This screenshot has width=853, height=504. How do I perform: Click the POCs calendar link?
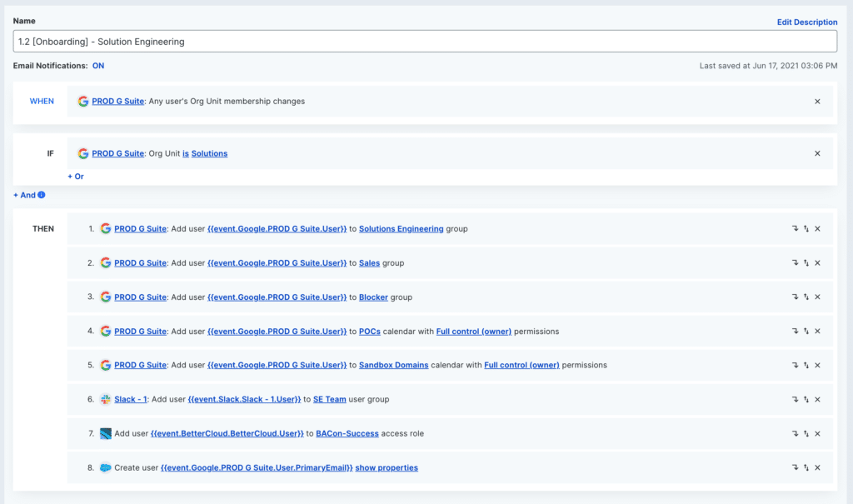pos(369,332)
